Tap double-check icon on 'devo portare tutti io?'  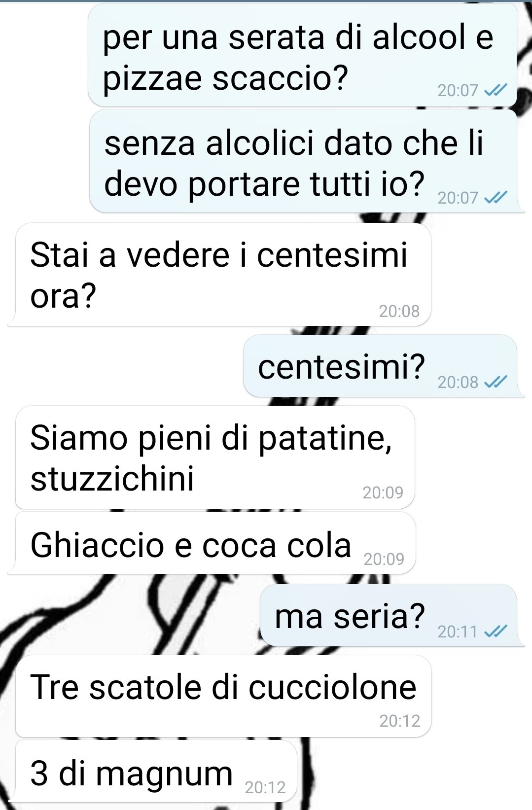coord(496,198)
